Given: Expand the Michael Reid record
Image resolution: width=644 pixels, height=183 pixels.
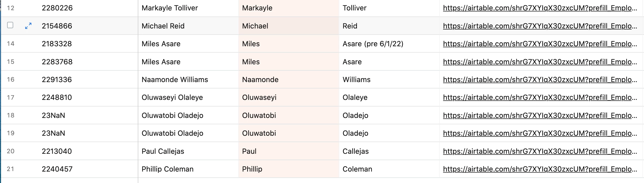Looking at the screenshot, I should (x=28, y=26).
